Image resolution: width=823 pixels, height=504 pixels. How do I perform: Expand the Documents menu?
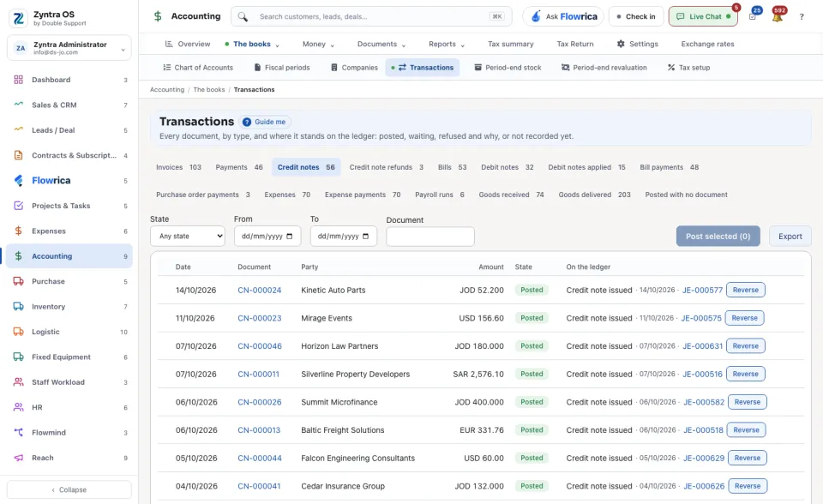click(381, 44)
